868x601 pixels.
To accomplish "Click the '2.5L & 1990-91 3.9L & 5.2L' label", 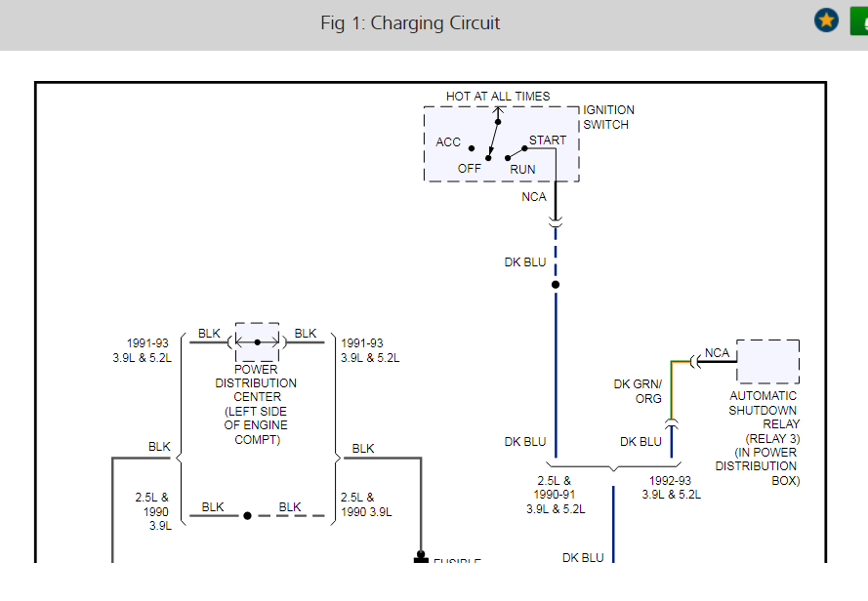I will (556, 495).
